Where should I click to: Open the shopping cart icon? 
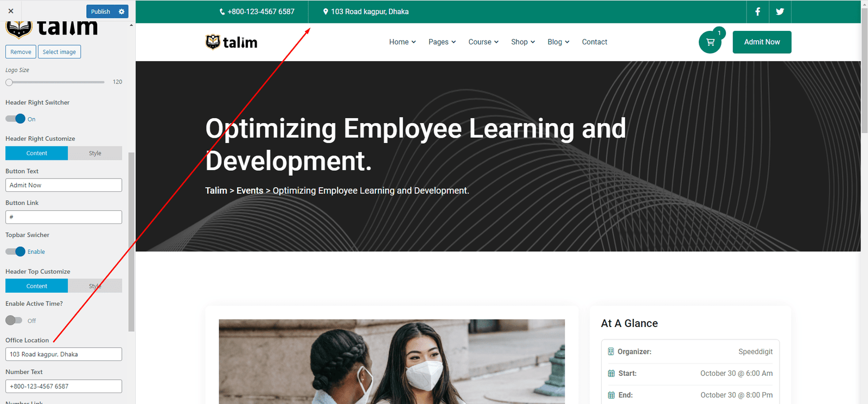(x=710, y=42)
